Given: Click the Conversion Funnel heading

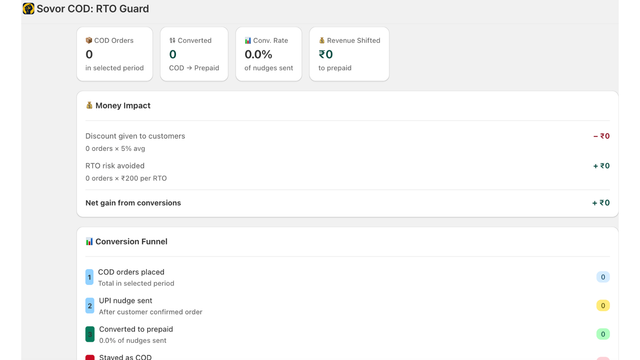Looking at the screenshot, I should tap(131, 242).
